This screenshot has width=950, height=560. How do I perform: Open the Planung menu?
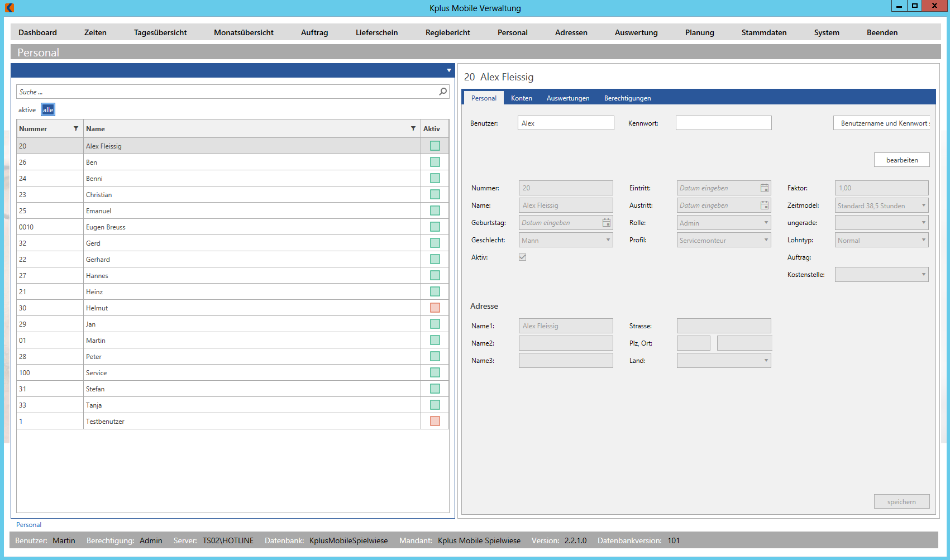[x=700, y=32]
